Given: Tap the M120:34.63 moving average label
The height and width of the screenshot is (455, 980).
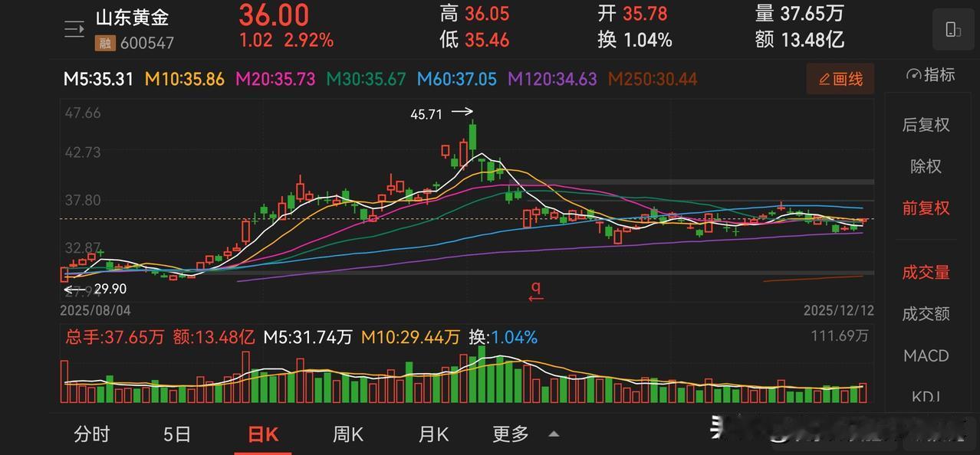Looking at the screenshot, I should click(552, 79).
